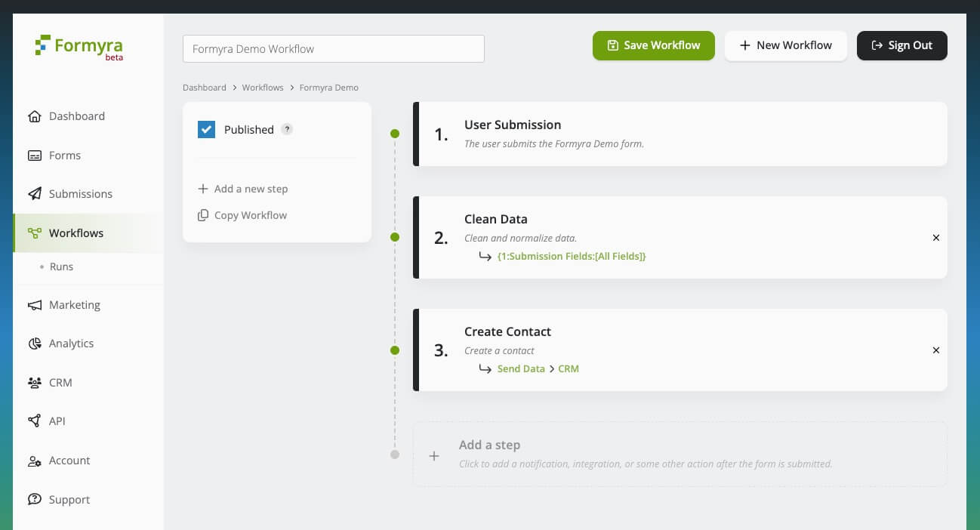Click the Submissions paper plane icon
This screenshot has width=980, height=530.
click(x=35, y=194)
